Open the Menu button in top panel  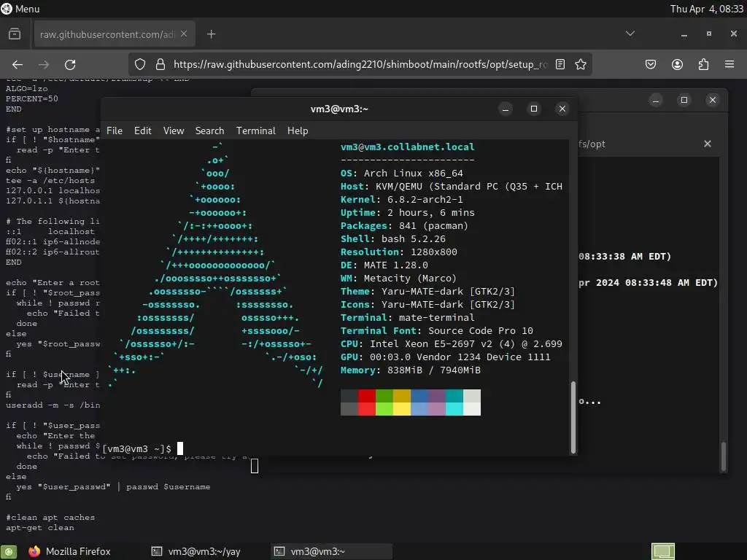[20, 9]
